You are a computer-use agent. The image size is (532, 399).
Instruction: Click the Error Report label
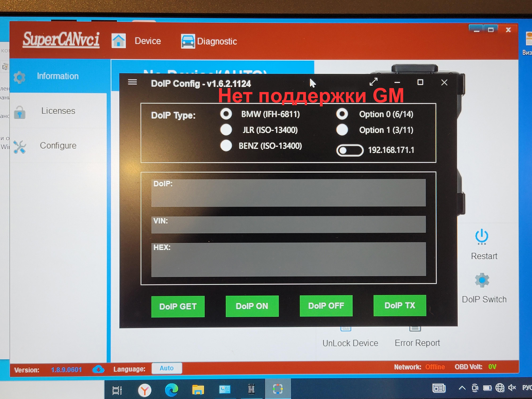[x=417, y=343]
